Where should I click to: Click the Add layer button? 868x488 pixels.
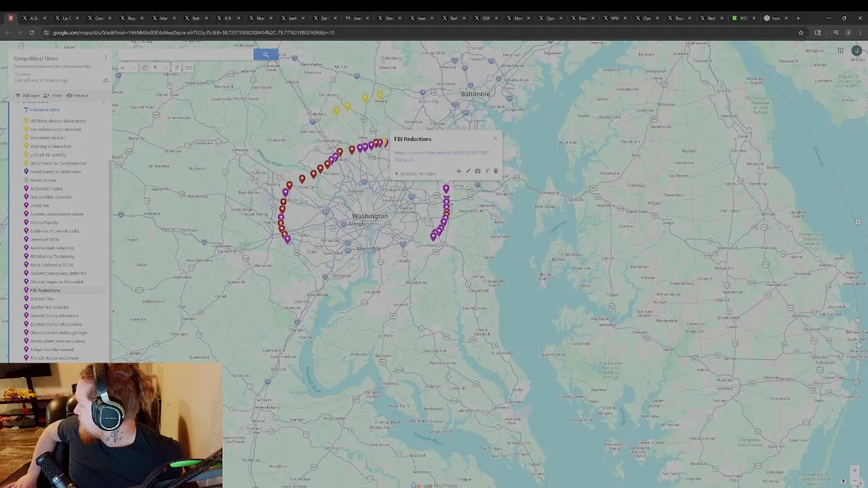[x=27, y=96]
